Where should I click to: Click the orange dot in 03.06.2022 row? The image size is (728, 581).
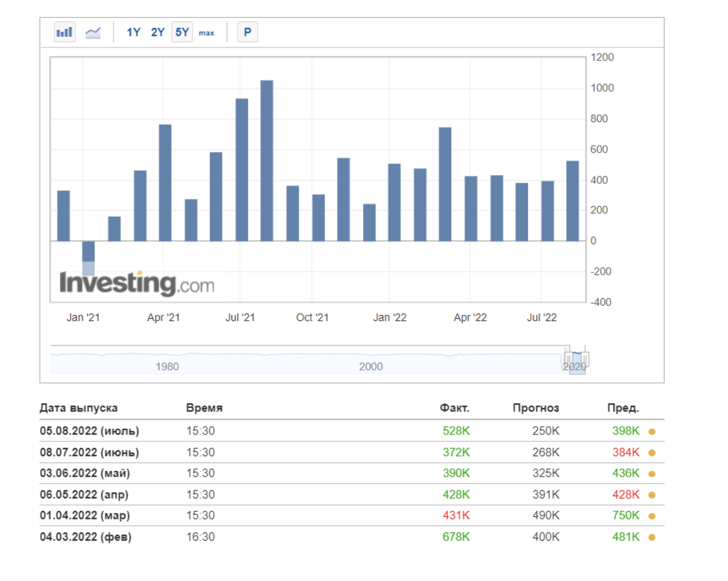(x=652, y=474)
